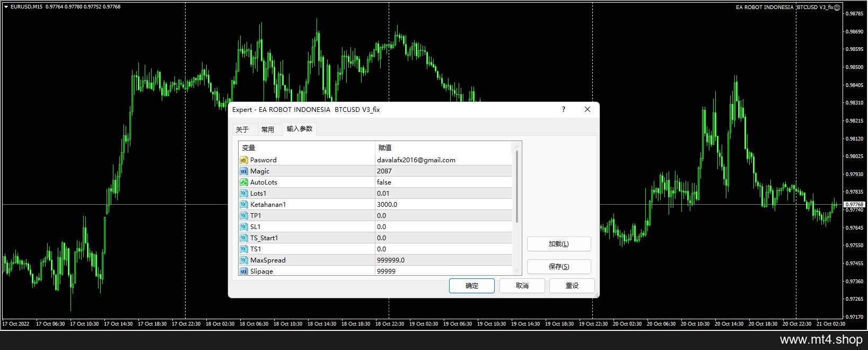
Task: Click the boolean icon beside AutoLots
Action: pos(243,182)
